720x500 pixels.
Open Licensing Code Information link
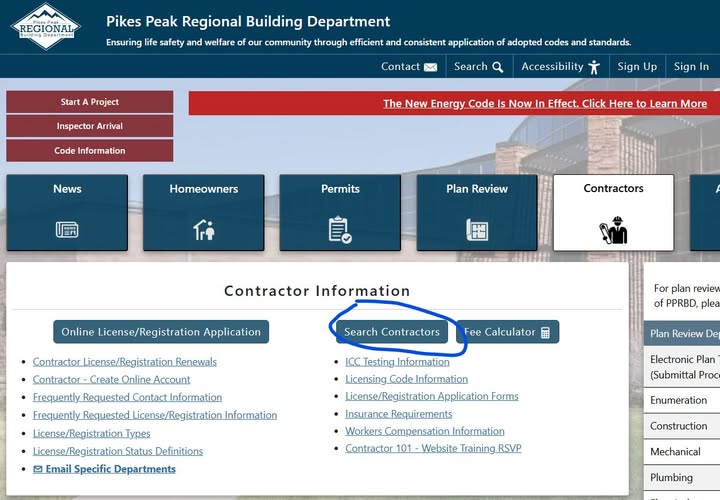pos(406,379)
